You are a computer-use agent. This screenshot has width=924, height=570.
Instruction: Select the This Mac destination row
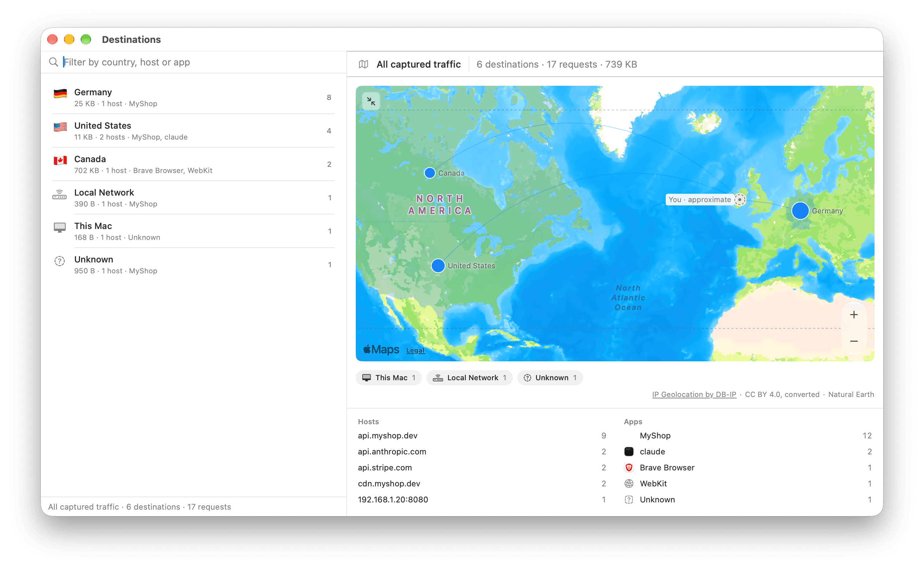point(193,231)
